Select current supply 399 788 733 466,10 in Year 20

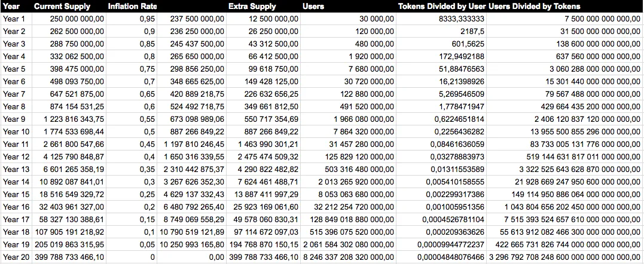point(69,257)
